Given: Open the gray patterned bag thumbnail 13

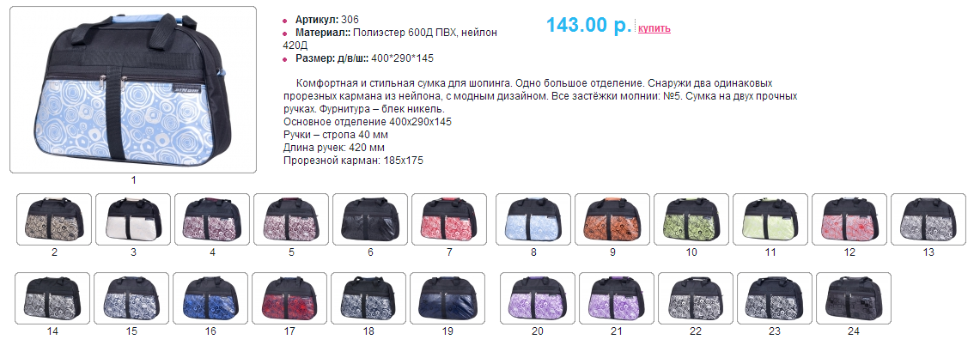Looking at the screenshot, I should pyautogui.click(x=928, y=219).
